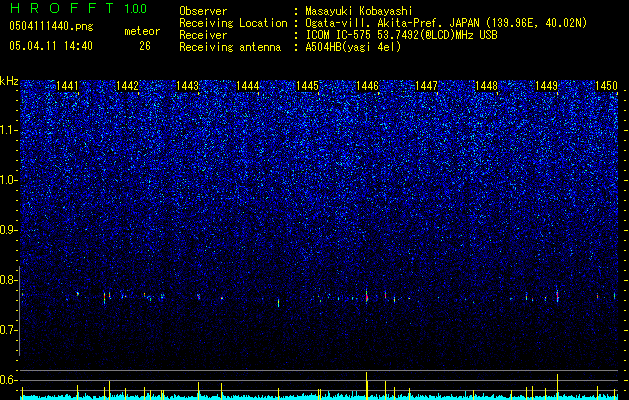
Task: Click the Receiving Location label
Action: (233, 24)
